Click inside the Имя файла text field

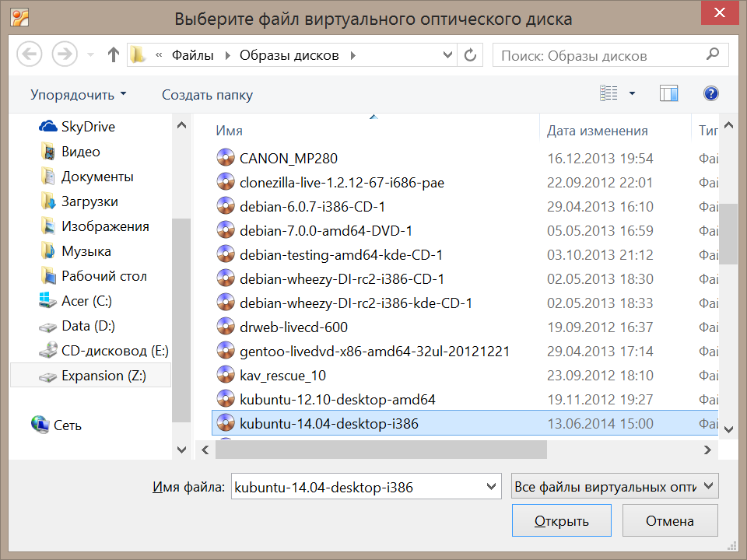point(357,487)
